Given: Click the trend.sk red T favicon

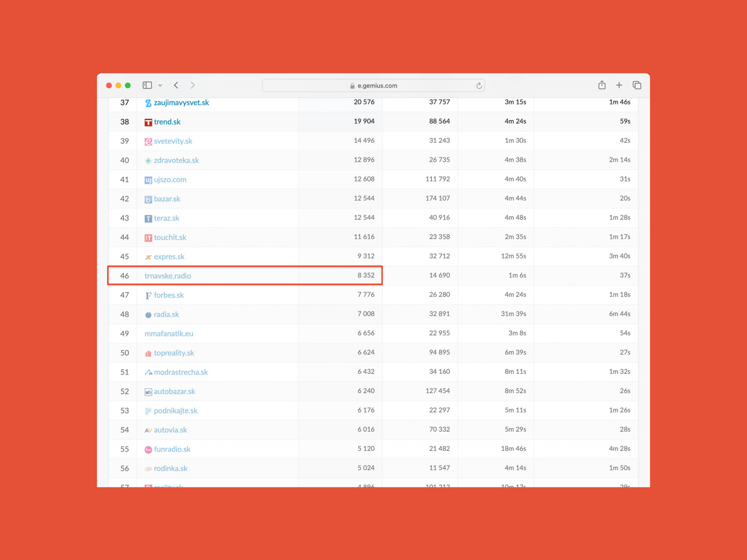Looking at the screenshot, I should pyautogui.click(x=148, y=123).
